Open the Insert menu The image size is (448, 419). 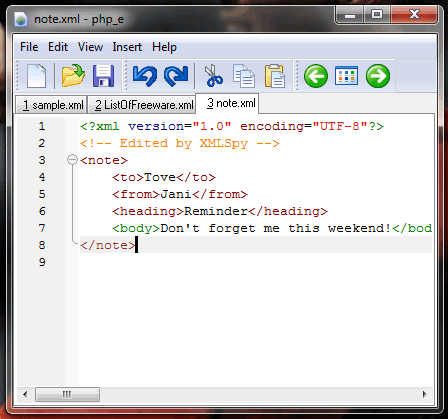click(x=127, y=47)
